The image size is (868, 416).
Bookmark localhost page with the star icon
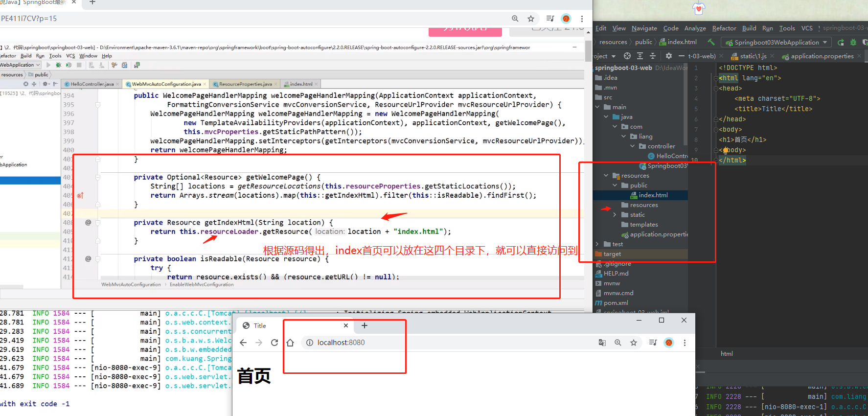pyautogui.click(x=634, y=343)
